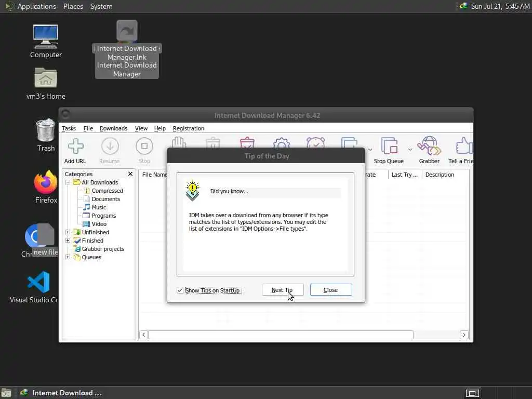The image size is (532, 399).
Task: Open the Places panel menu
Action: tap(73, 6)
